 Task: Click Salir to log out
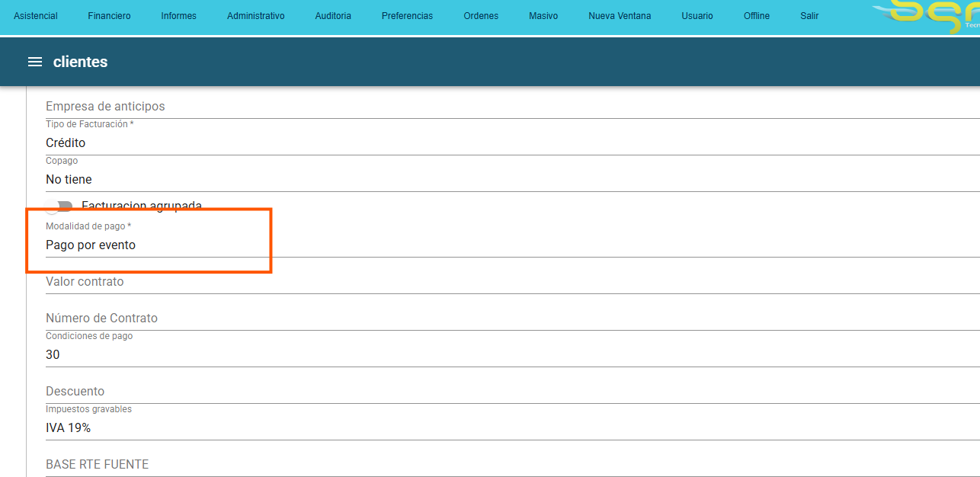click(x=809, y=16)
